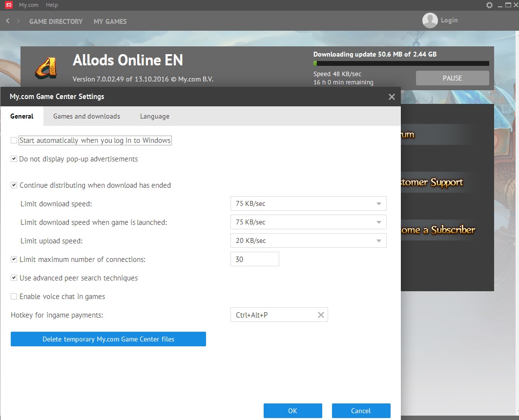Enable start automatically with Windows
Viewport: 519px width, 420px height.
[x=14, y=140]
